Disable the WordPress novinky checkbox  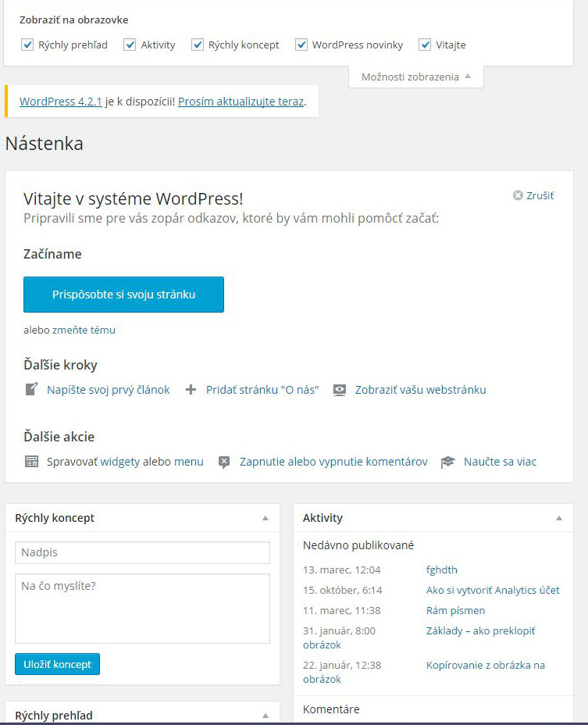(301, 45)
